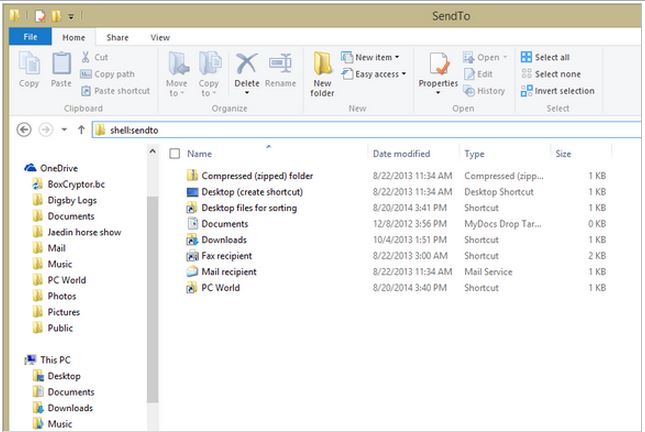
Task: Open the Properties dropdown arrow
Action: pyautogui.click(x=438, y=93)
